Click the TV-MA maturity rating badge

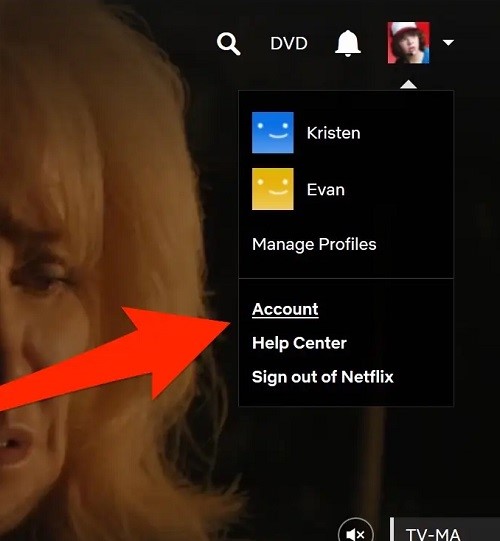[x=433, y=533]
